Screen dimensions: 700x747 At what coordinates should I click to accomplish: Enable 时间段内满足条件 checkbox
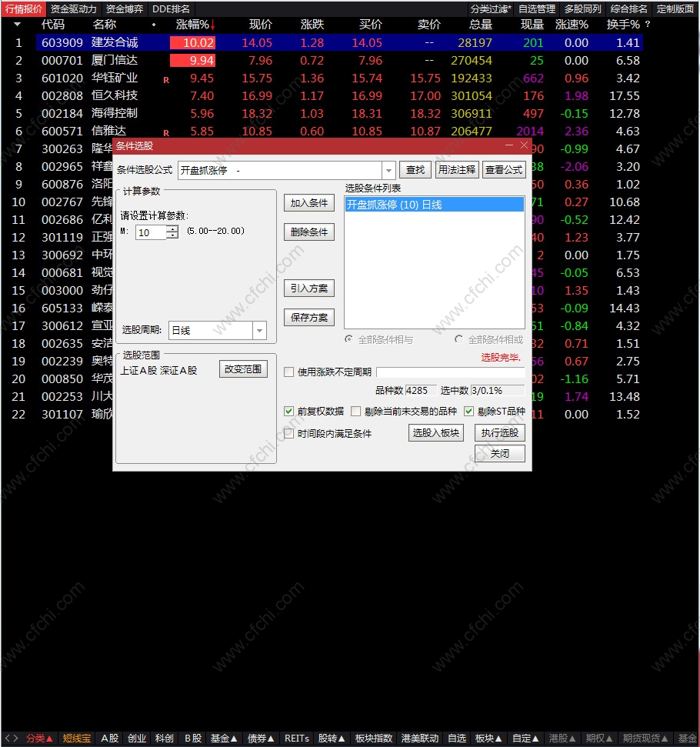[x=288, y=434]
